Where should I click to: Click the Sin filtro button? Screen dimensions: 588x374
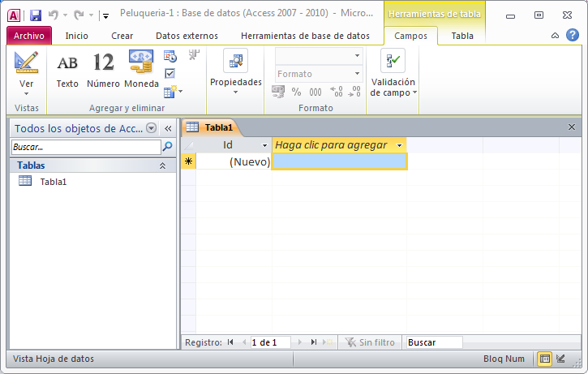[370, 342]
